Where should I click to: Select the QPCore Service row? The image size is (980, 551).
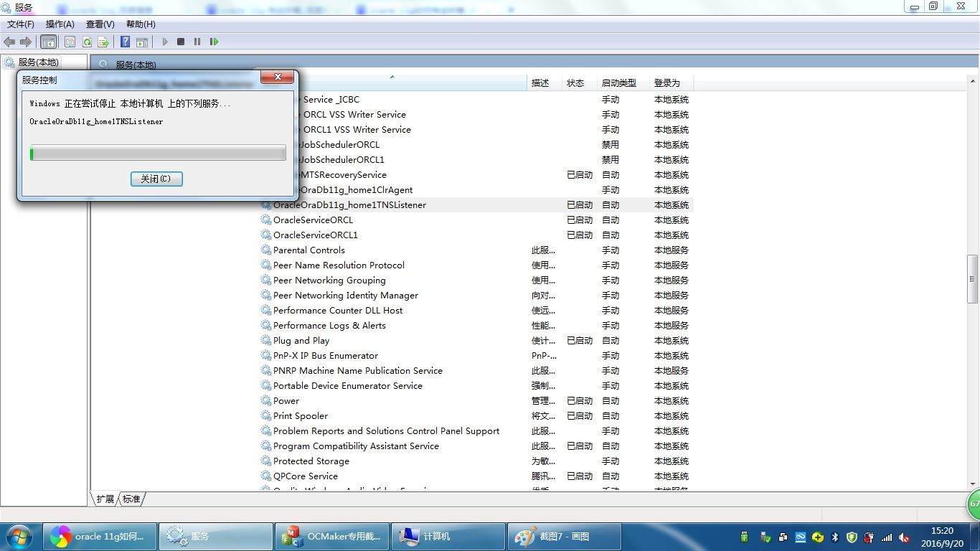point(476,476)
